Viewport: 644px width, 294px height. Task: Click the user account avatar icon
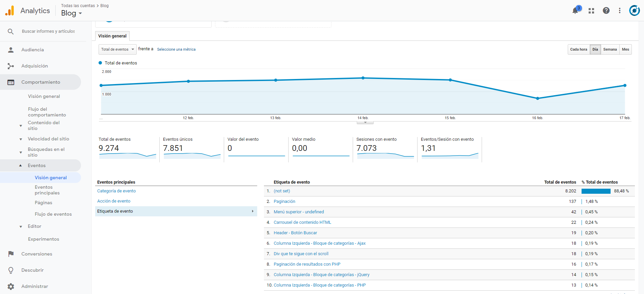[635, 10]
